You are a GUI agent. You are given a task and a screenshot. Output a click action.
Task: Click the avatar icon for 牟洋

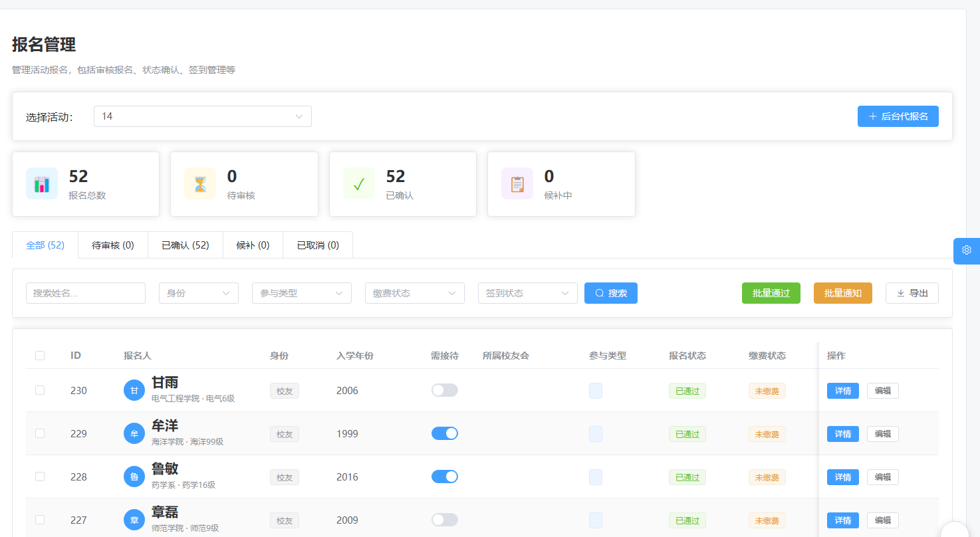point(134,433)
